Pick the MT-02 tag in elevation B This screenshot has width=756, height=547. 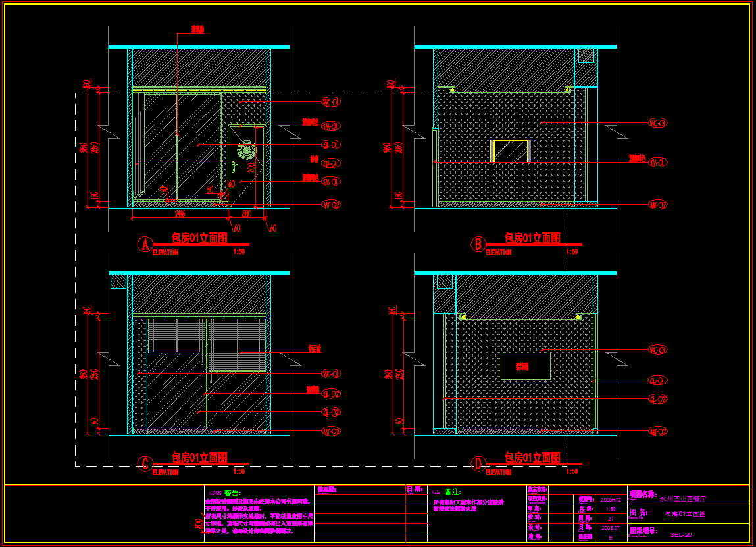[658, 205]
